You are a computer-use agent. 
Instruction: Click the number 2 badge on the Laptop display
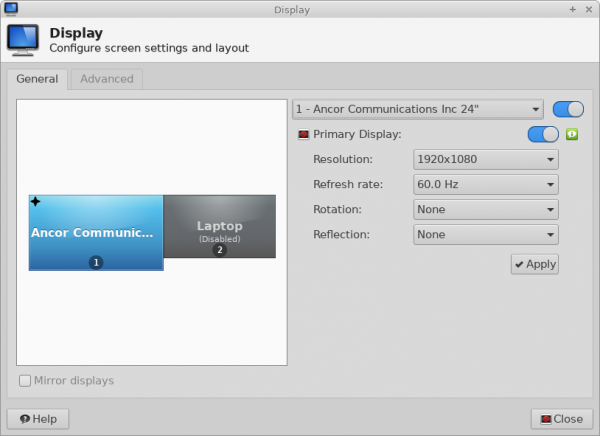[220, 250]
